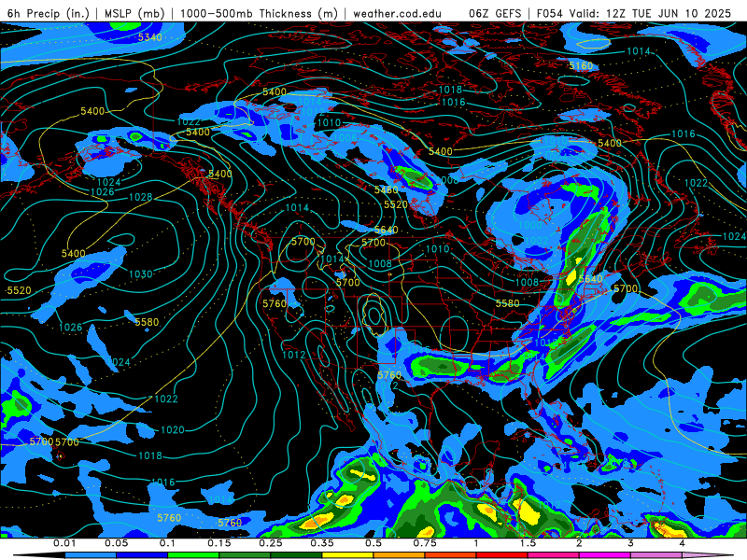
Task: Select the dark blue 0.05–0.1 legend swatch
Action: [x=142, y=555]
